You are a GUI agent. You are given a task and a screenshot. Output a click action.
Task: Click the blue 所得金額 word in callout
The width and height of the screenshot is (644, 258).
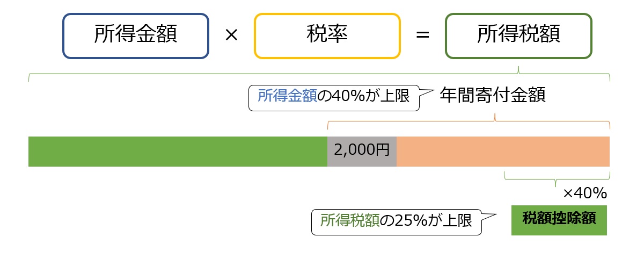pyautogui.click(x=287, y=97)
